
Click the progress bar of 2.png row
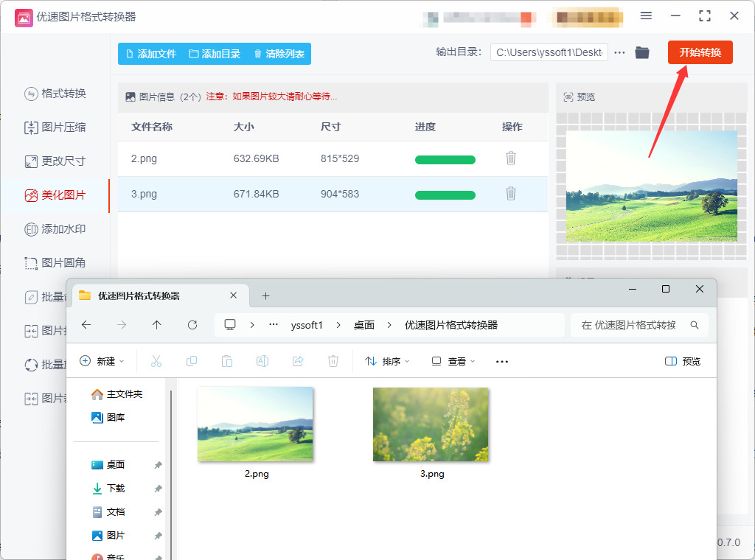click(x=445, y=160)
